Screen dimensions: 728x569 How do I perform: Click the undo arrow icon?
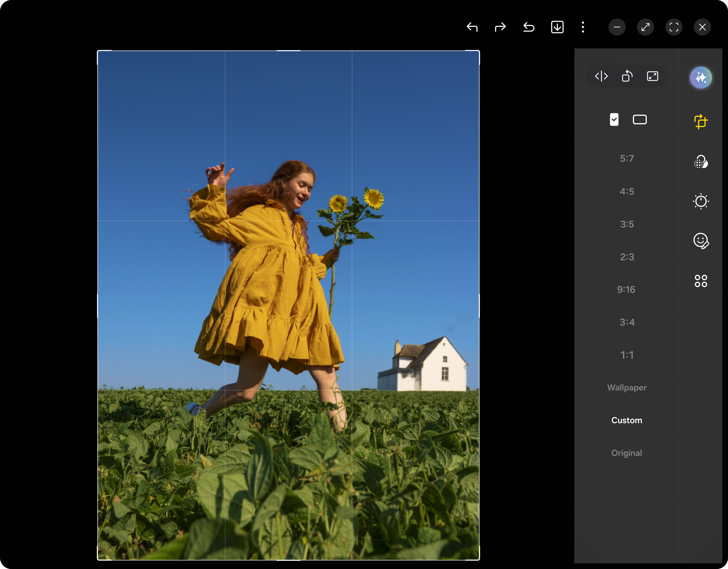pos(472,27)
